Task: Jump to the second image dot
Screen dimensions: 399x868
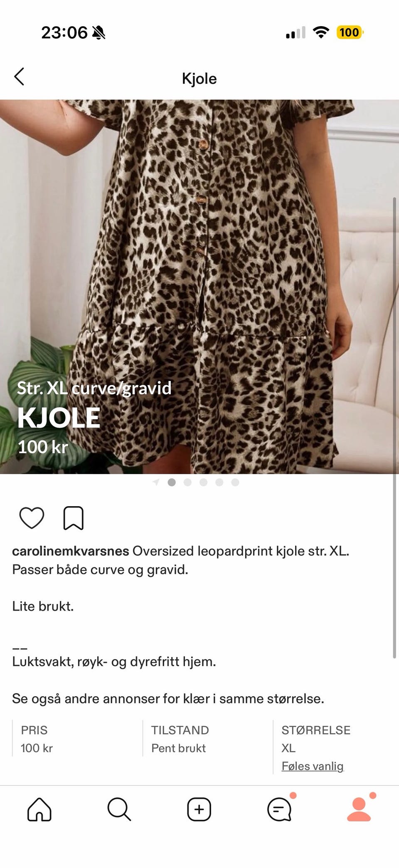Action: click(x=187, y=482)
